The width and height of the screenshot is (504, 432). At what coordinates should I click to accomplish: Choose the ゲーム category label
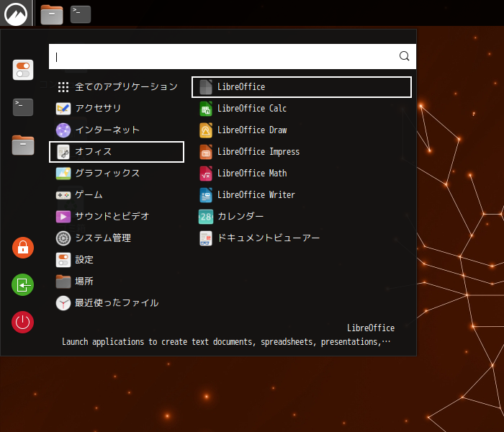[x=89, y=194]
